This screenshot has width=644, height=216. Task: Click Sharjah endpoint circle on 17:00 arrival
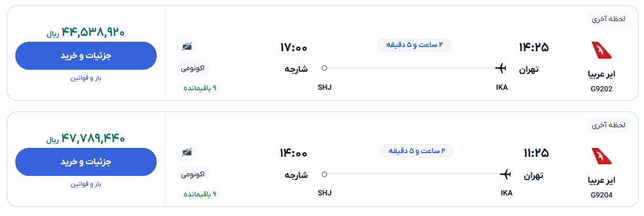[324, 68]
